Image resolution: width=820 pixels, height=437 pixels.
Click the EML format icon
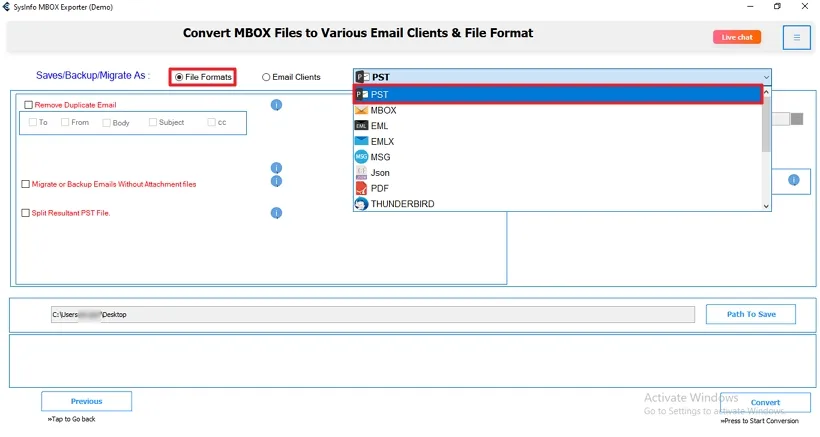361,126
